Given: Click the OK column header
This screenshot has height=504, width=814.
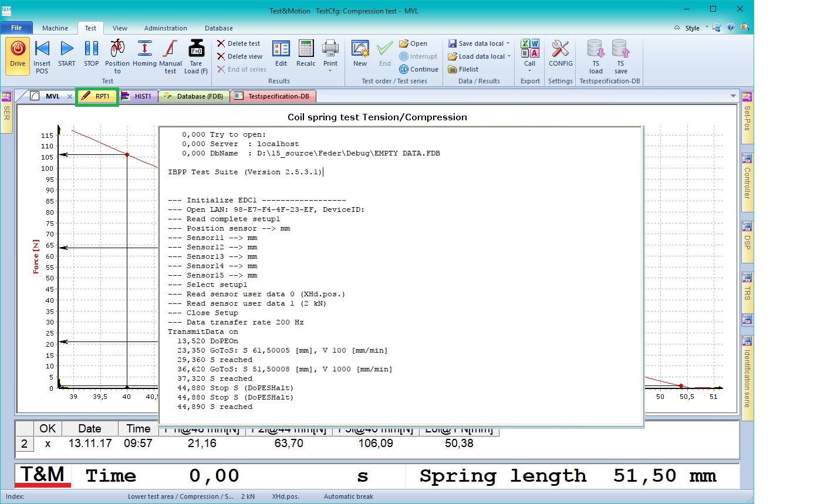Looking at the screenshot, I should [48, 428].
